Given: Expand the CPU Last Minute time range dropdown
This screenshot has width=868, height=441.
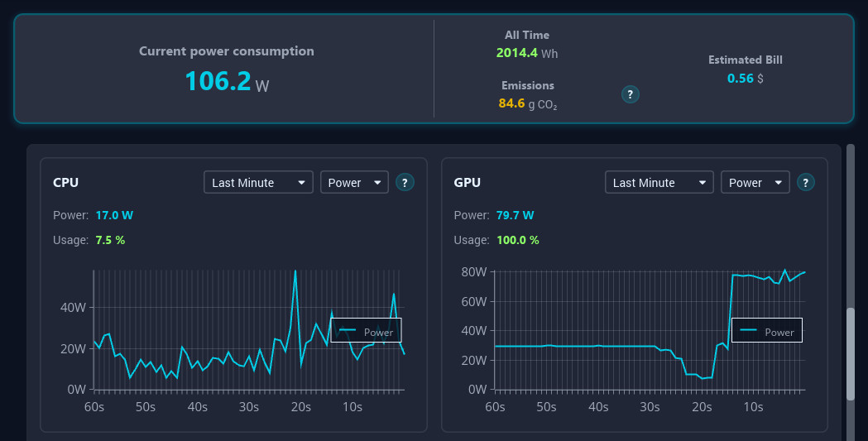Looking at the screenshot, I should point(258,183).
